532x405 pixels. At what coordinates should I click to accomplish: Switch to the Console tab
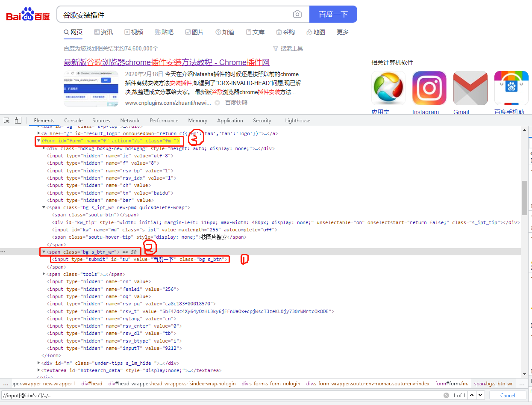(x=73, y=121)
